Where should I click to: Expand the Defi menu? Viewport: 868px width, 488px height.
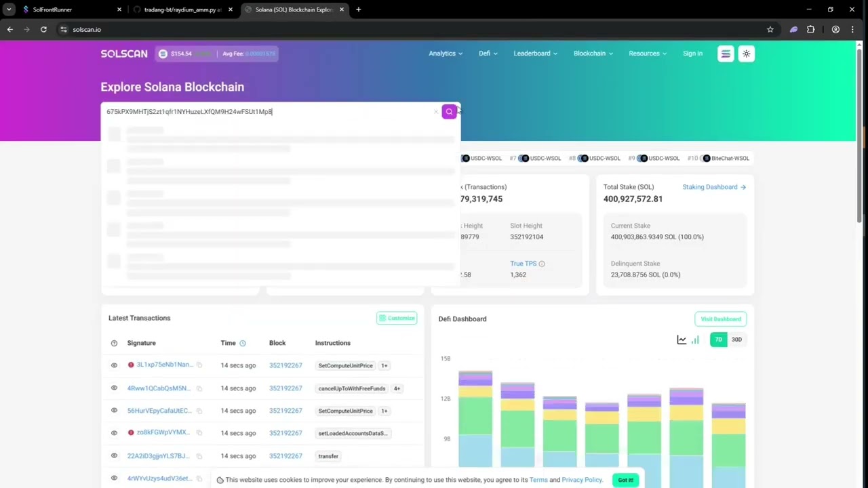point(488,54)
